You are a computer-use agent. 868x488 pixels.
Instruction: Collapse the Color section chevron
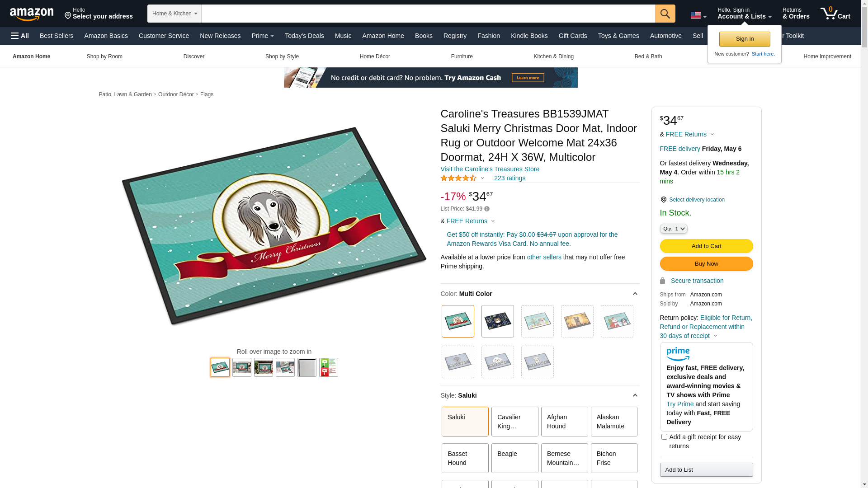pyautogui.click(x=635, y=294)
